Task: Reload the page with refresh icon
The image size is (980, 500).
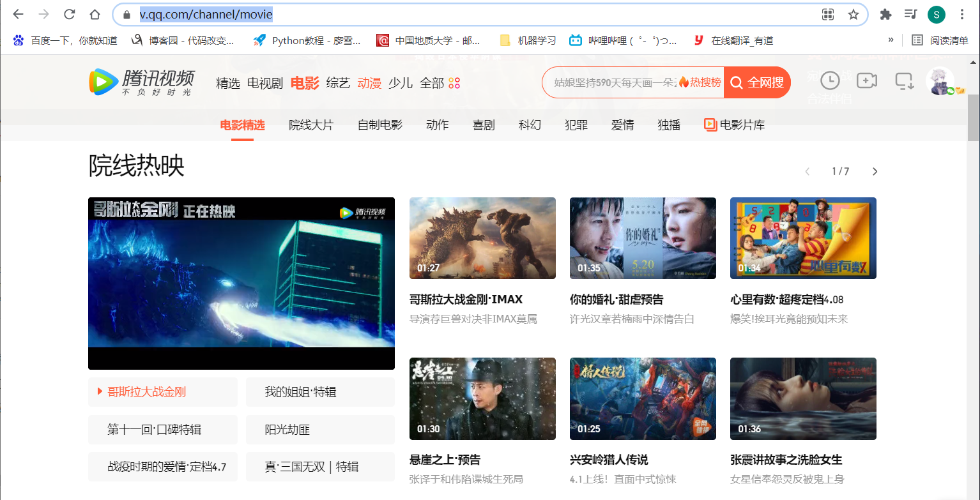Action: point(69,14)
